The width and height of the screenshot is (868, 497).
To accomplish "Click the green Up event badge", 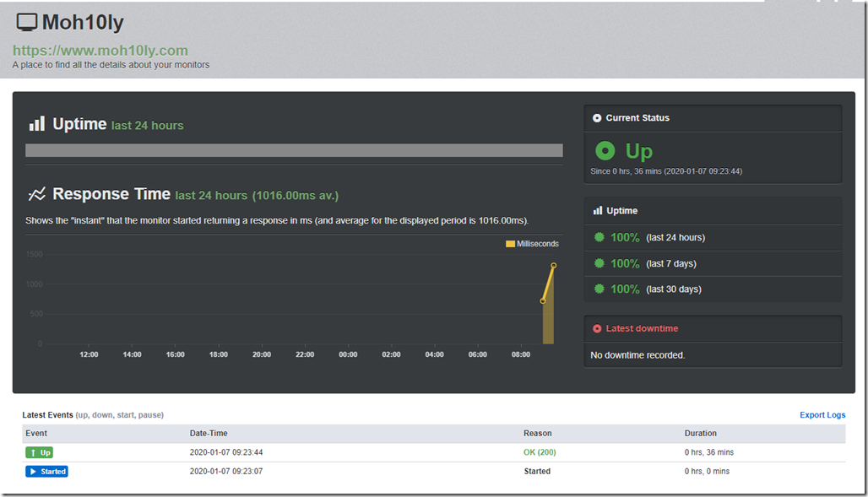I will point(39,452).
